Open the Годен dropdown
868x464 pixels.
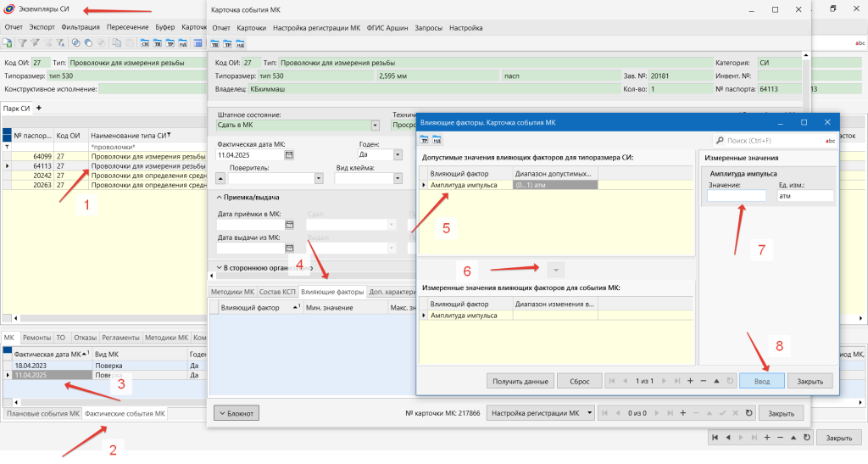(398, 155)
